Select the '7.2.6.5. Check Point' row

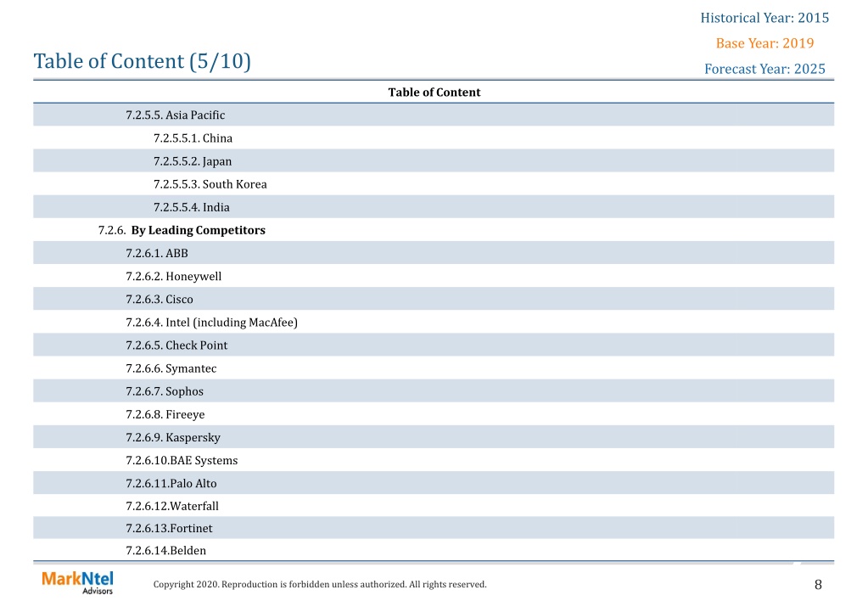click(x=434, y=345)
